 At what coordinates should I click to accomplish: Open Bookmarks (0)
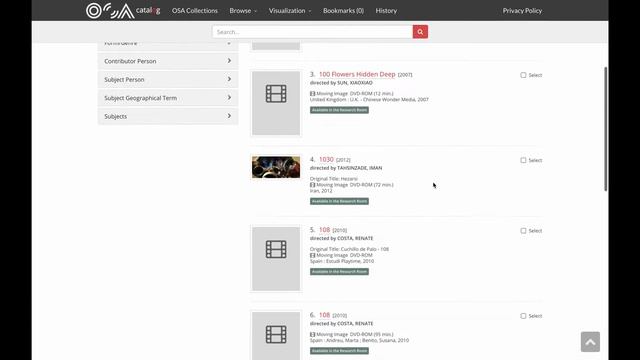point(343,11)
